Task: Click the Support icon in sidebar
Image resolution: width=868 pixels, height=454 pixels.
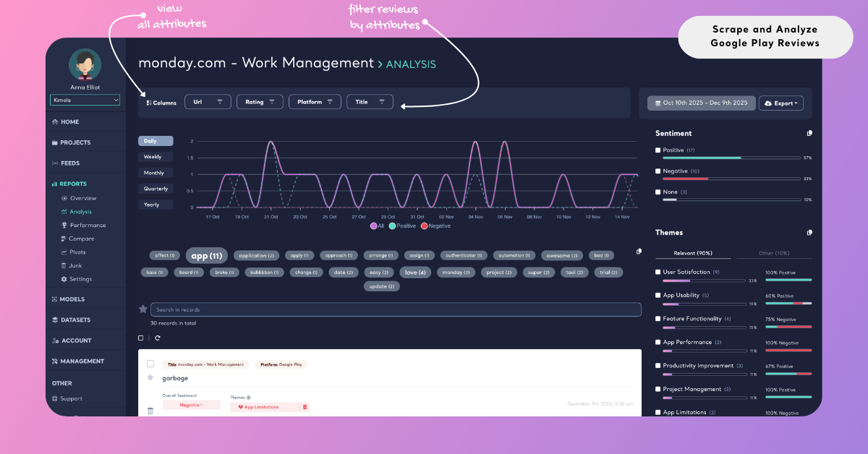Action: (55, 398)
